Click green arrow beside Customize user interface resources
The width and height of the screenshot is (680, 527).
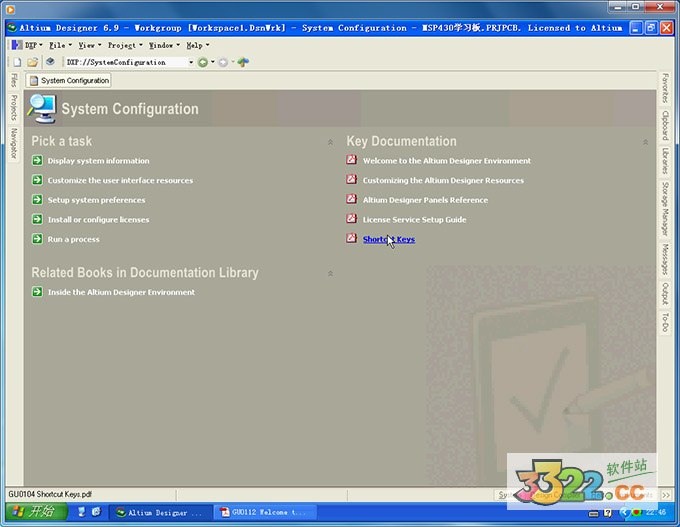click(x=37, y=180)
